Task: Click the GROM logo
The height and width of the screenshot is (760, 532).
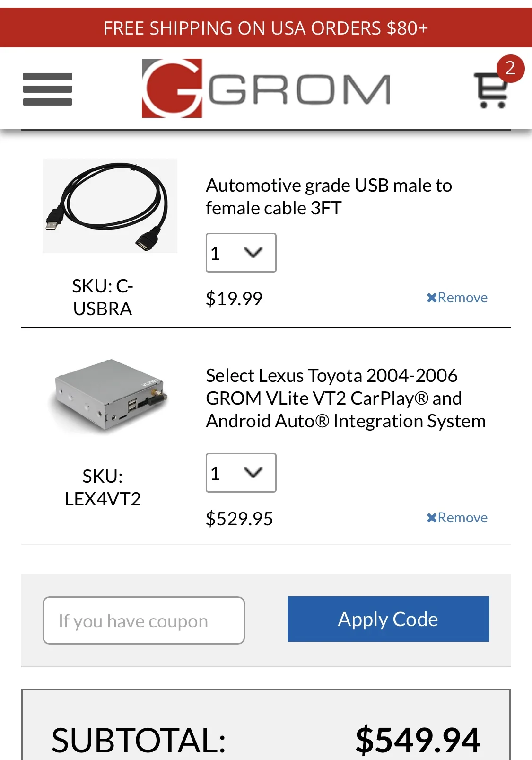Action: click(266, 88)
